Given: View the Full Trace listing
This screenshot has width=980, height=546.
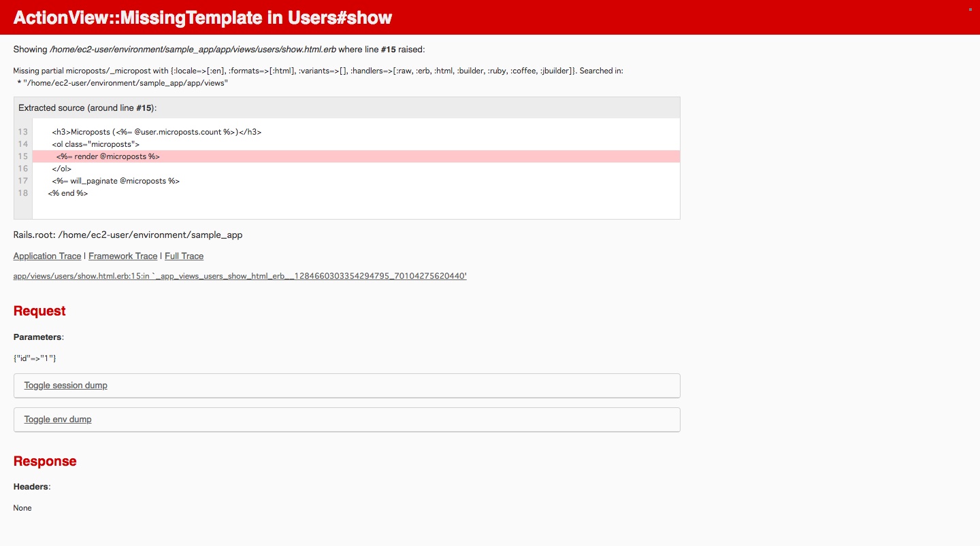Looking at the screenshot, I should coord(183,256).
